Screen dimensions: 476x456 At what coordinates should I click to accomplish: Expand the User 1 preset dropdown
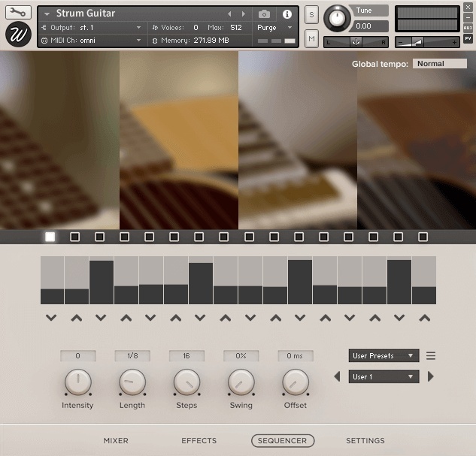384,376
